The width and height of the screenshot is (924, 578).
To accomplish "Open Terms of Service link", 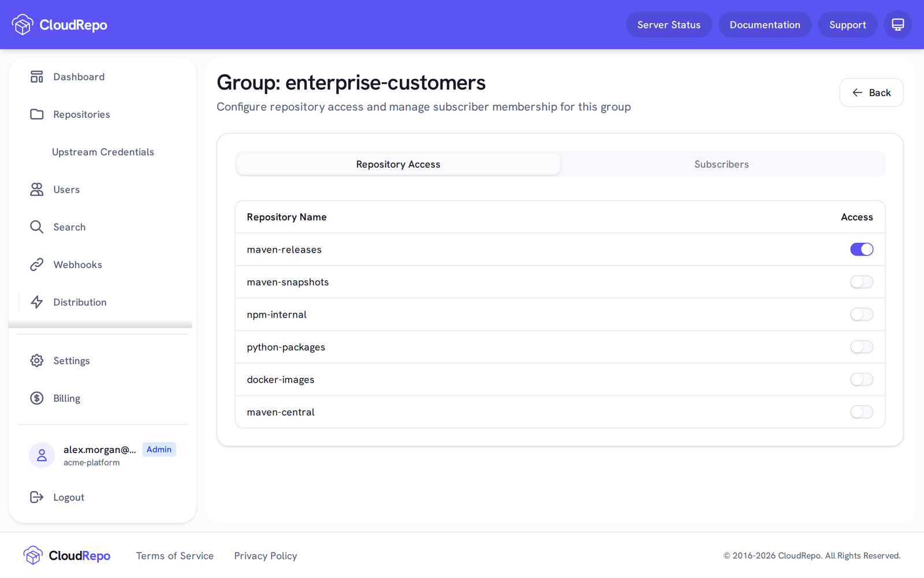I will tap(175, 555).
